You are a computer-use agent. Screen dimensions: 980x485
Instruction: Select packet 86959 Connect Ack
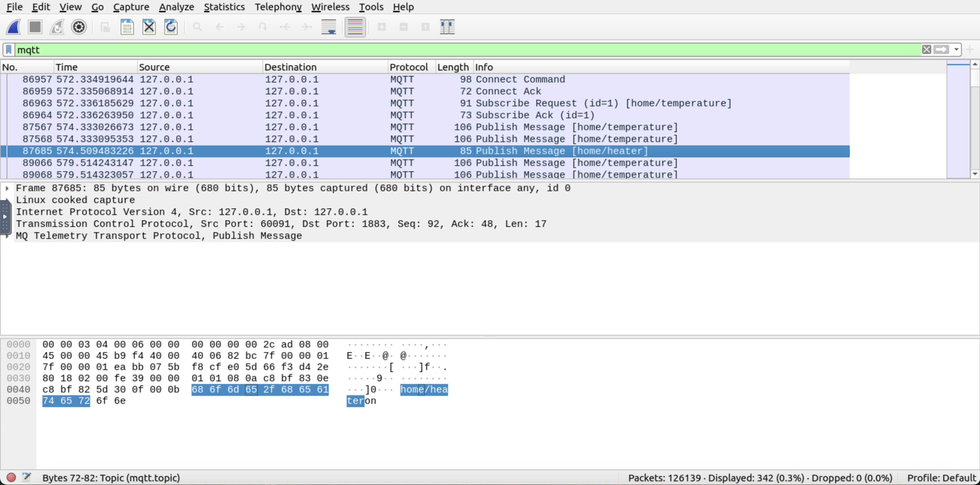click(x=425, y=91)
